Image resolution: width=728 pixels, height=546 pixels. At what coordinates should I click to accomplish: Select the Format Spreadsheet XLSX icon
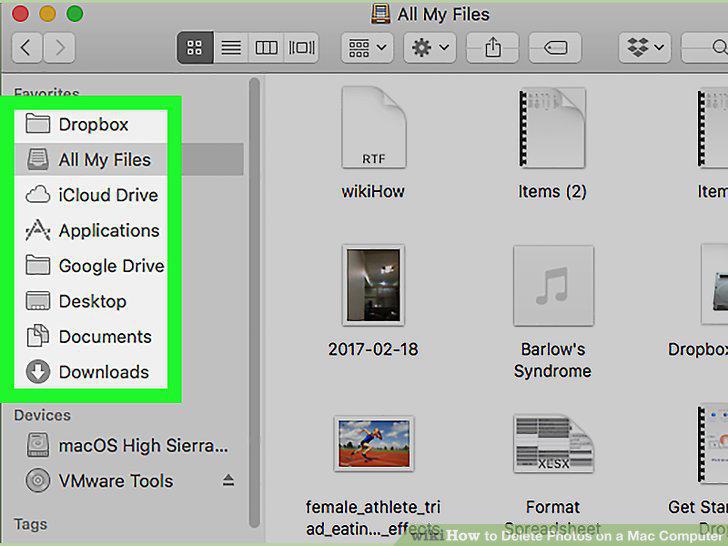coord(553,443)
